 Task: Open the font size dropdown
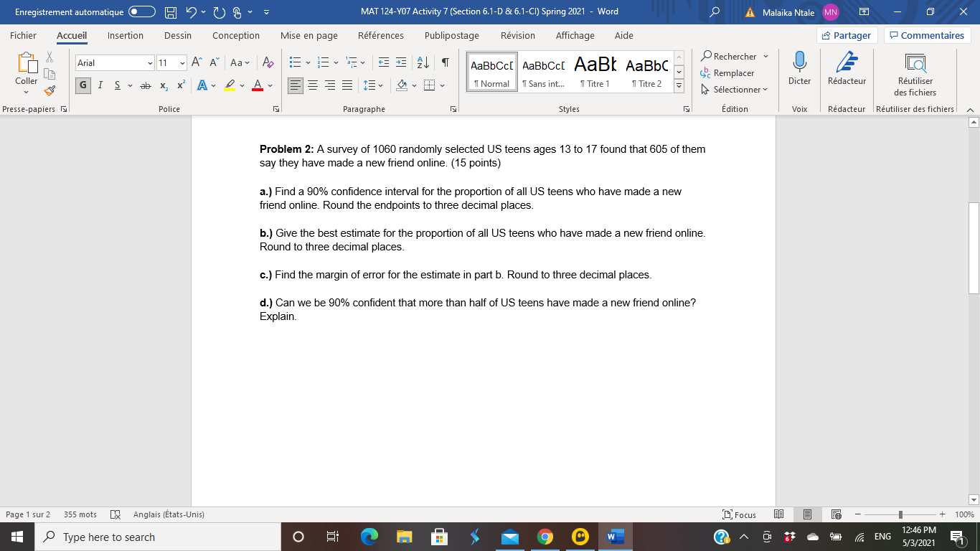tap(182, 63)
